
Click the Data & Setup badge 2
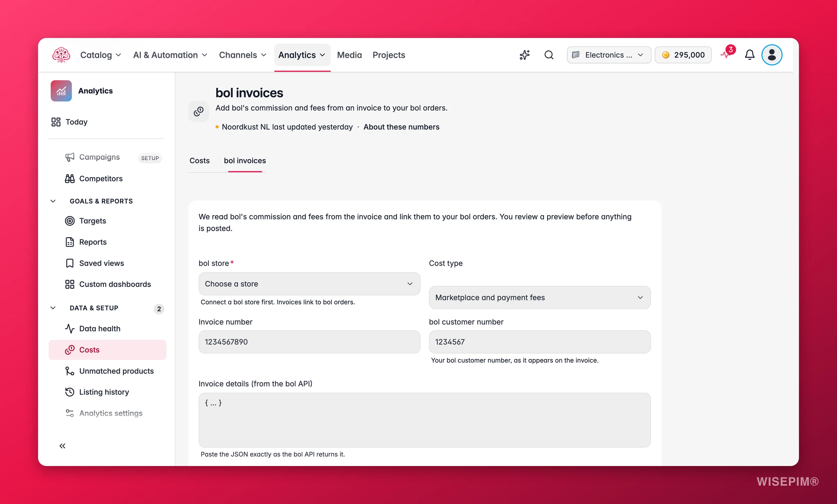[x=159, y=309]
